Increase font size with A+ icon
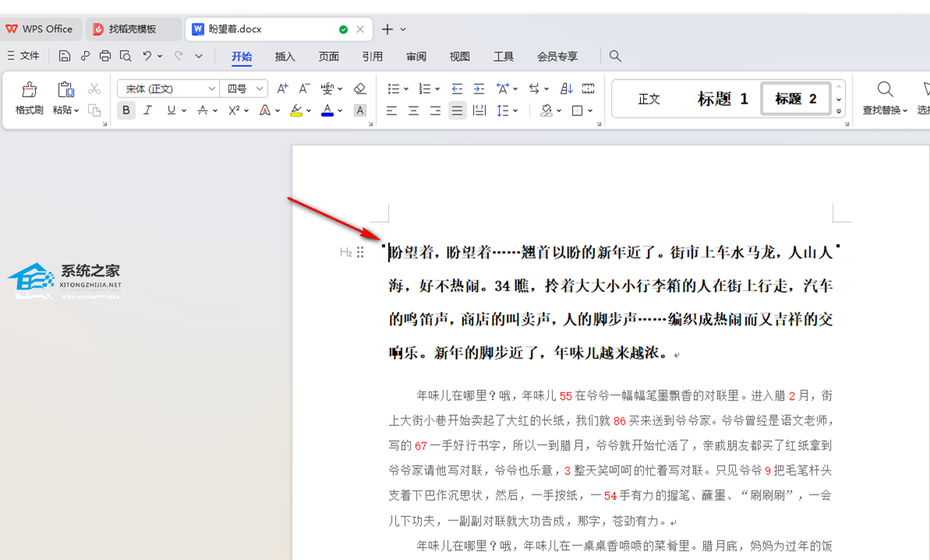The width and height of the screenshot is (930, 560). (282, 89)
